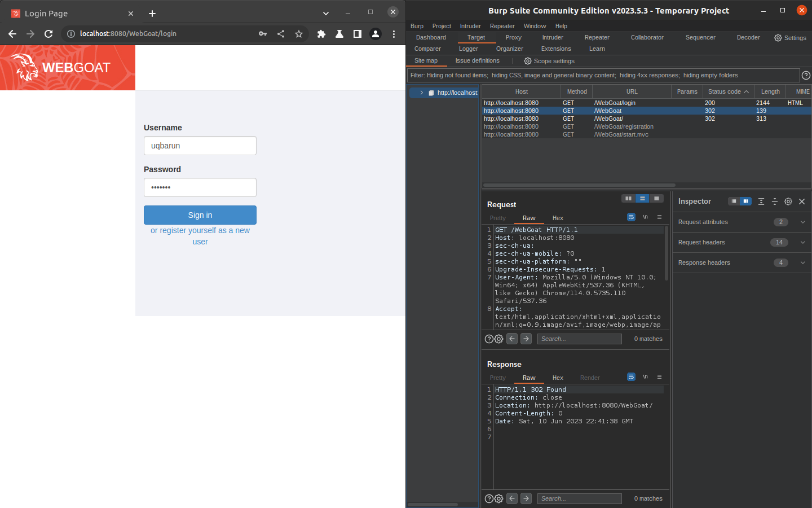
Task: Follow the register yourself as new user link
Action: (x=200, y=236)
